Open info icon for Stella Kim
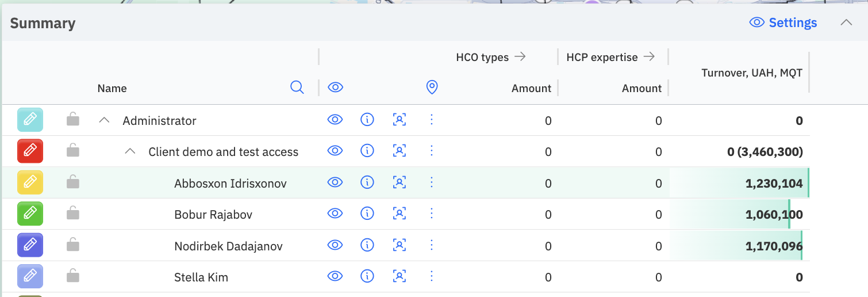Image resolution: width=868 pixels, height=297 pixels. 367,276
